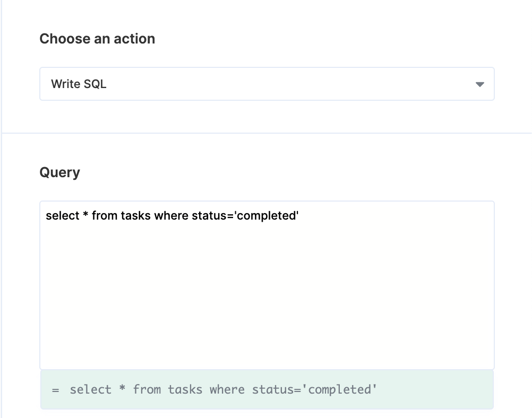Click the word where in green preview

tap(227, 390)
